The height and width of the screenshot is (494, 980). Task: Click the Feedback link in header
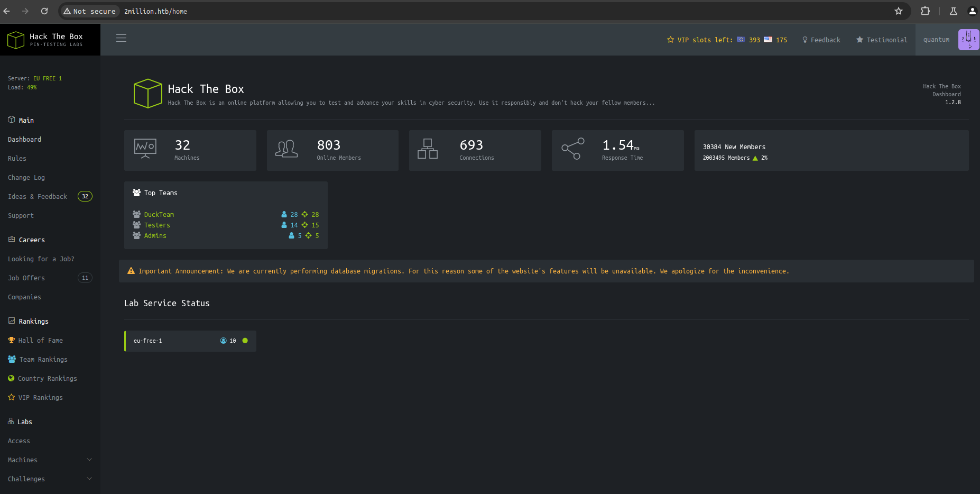[x=821, y=40]
